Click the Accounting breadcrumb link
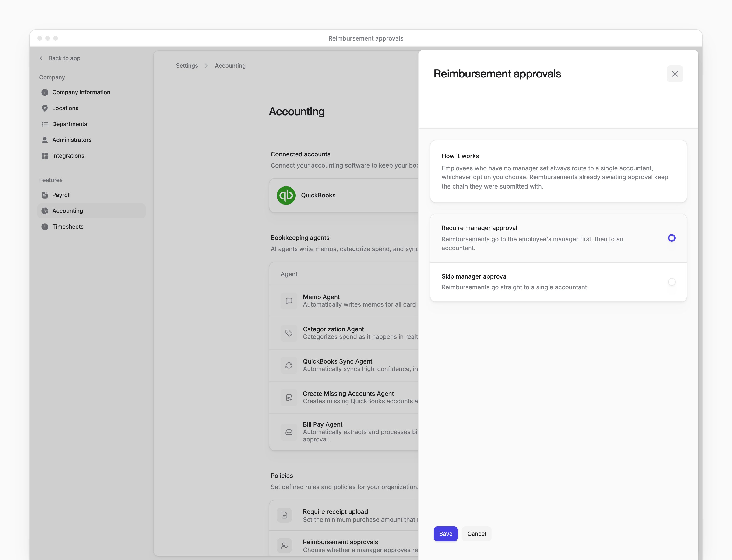 [x=230, y=66]
